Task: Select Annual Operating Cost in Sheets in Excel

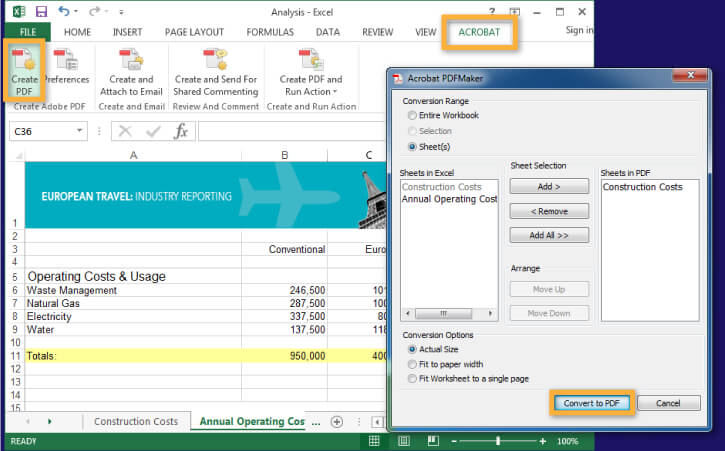Action: point(449,199)
